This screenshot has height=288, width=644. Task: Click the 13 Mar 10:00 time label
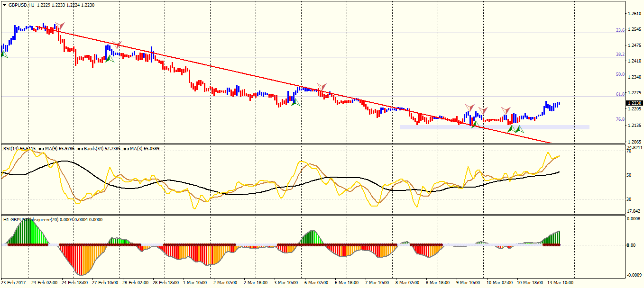point(561,283)
